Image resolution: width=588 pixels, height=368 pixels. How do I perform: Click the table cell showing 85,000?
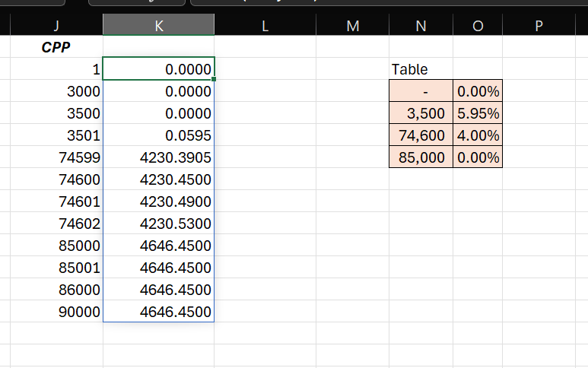[421, 157]
